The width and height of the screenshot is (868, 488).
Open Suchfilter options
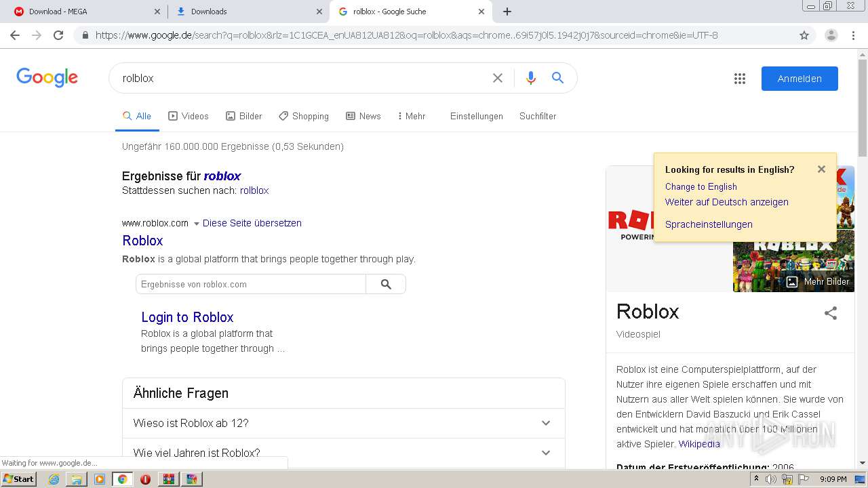click(x=538, y=116)
